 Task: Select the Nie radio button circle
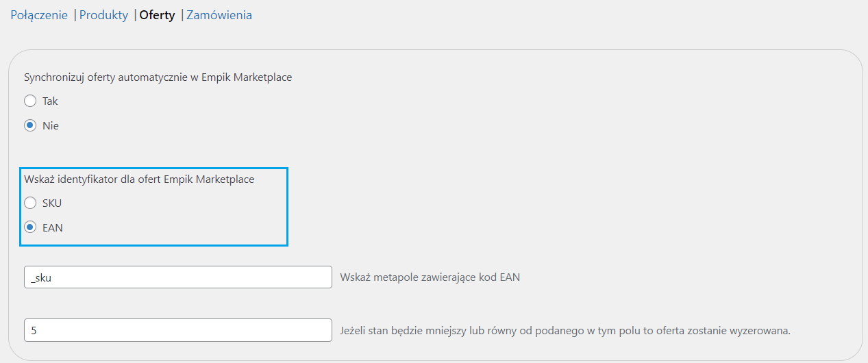click(30, 126)
